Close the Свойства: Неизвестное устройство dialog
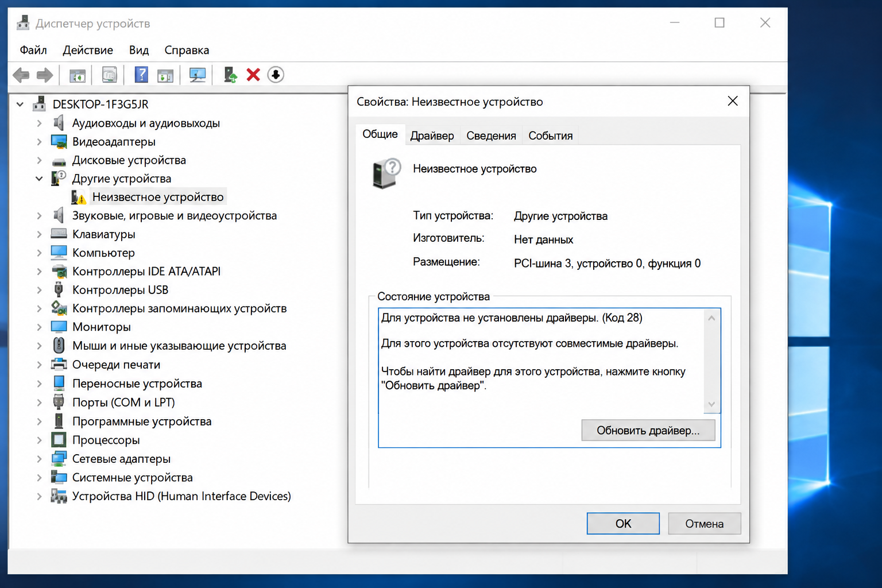 (733, 101)
